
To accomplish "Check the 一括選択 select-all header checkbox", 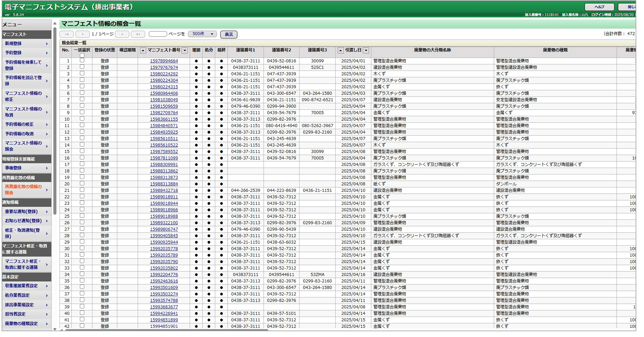I will (82, 55).
